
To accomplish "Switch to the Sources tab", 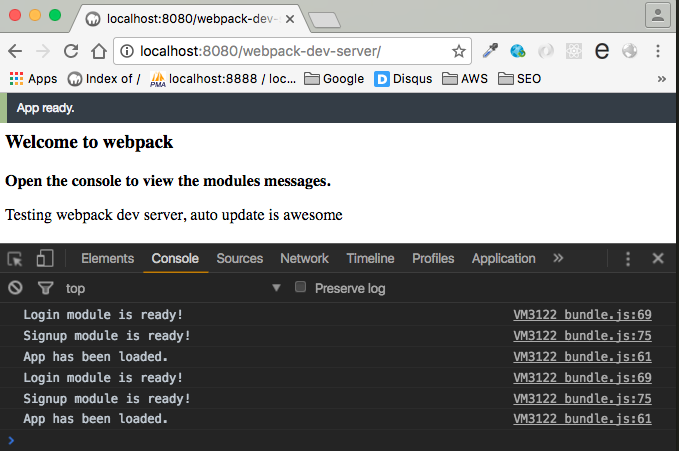I will 239,259.
